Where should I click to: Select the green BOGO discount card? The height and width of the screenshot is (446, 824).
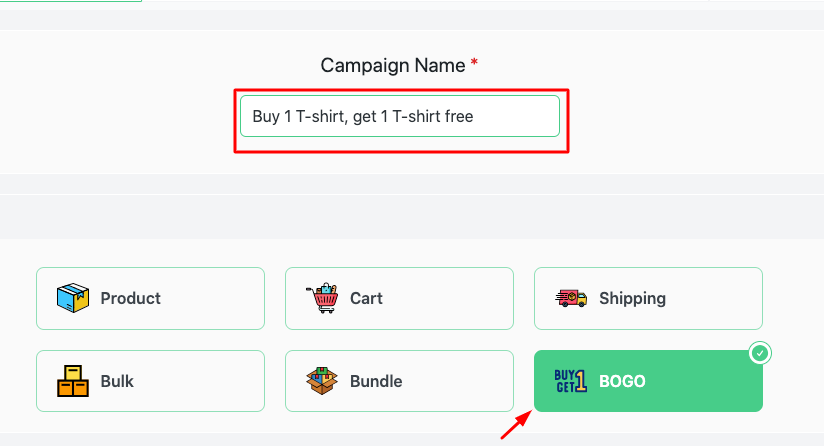(648, 381)
